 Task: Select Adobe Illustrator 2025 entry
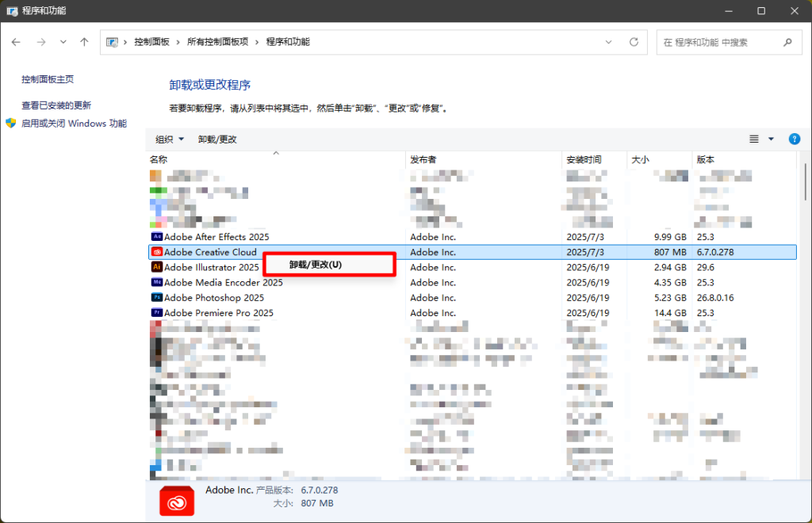tap(211, 268)
